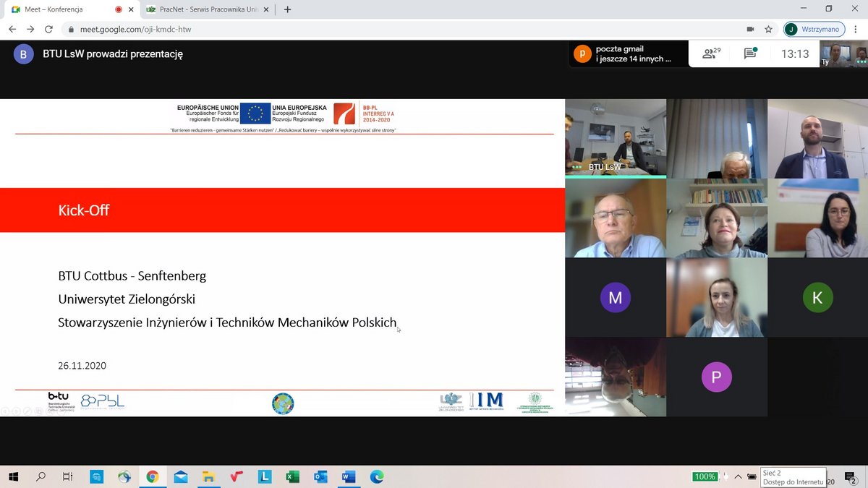
Task: Click the 'BTU Cottbus - Senftenberg' slide text
Action: (x=132, y=275)
